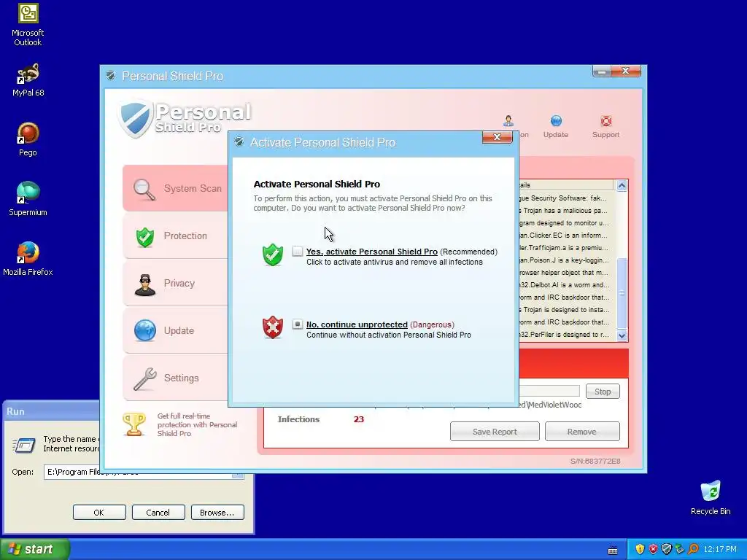
Task: Click OK in the Run dialog
Action: pos(99,513)
